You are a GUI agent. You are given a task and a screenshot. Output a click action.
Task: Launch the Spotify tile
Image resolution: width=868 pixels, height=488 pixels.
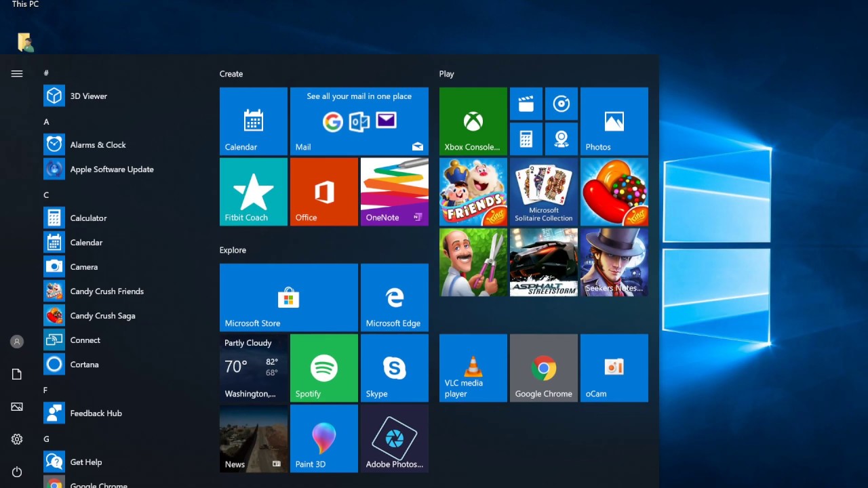point(324,368)
